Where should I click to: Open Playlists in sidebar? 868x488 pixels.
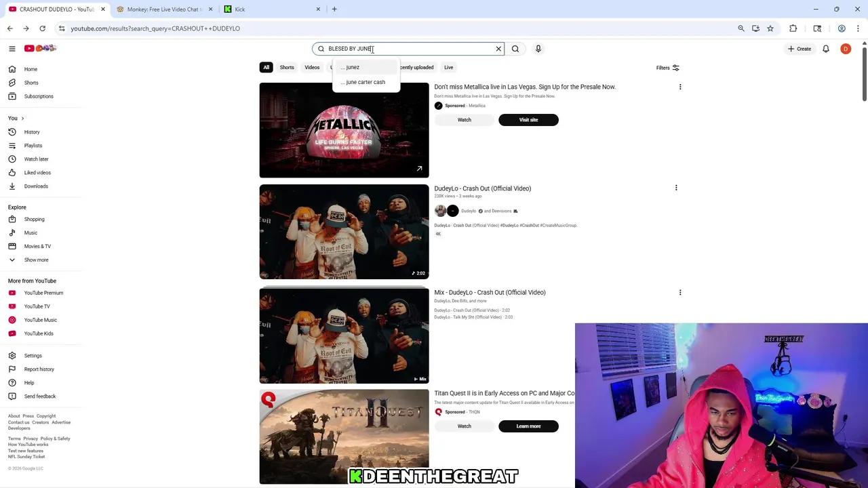(33, 146)
